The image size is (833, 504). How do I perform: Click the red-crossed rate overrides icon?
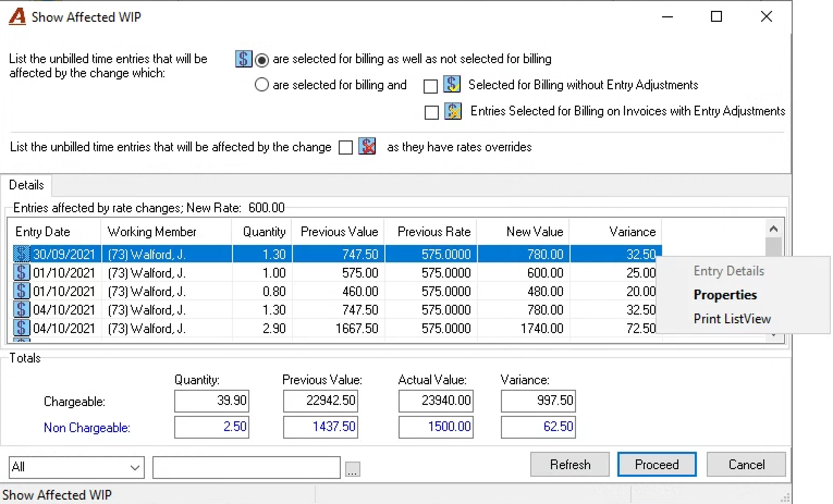pyautogui.click(x=367, y=146)
